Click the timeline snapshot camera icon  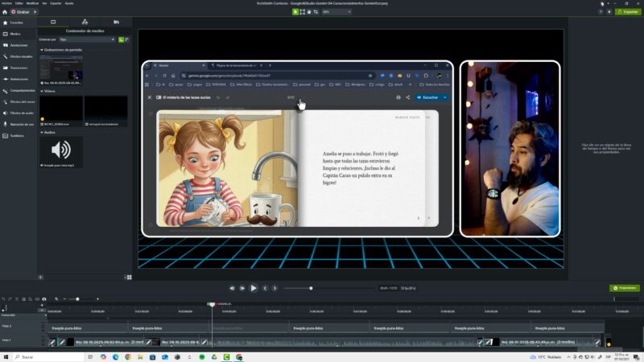click(44, 299)
